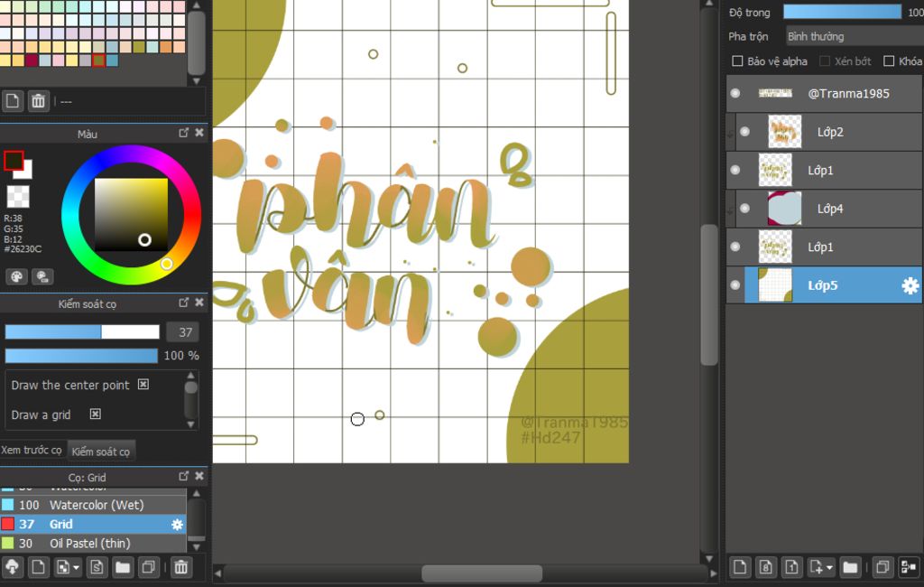Switch to Kiểm soát cọ tab
The height and width of the screenshot is (587, 924).
pos(101,452)
